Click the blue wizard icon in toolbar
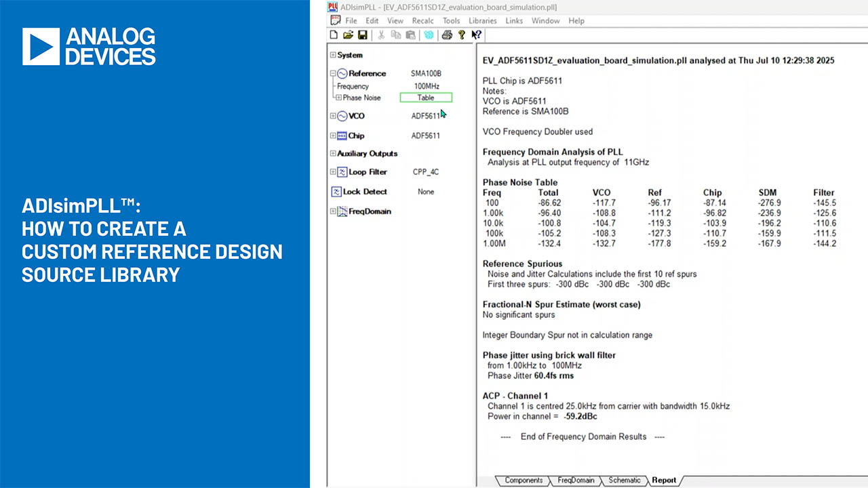The width and height of the screenshot is (868, 488). coord(429,35)
